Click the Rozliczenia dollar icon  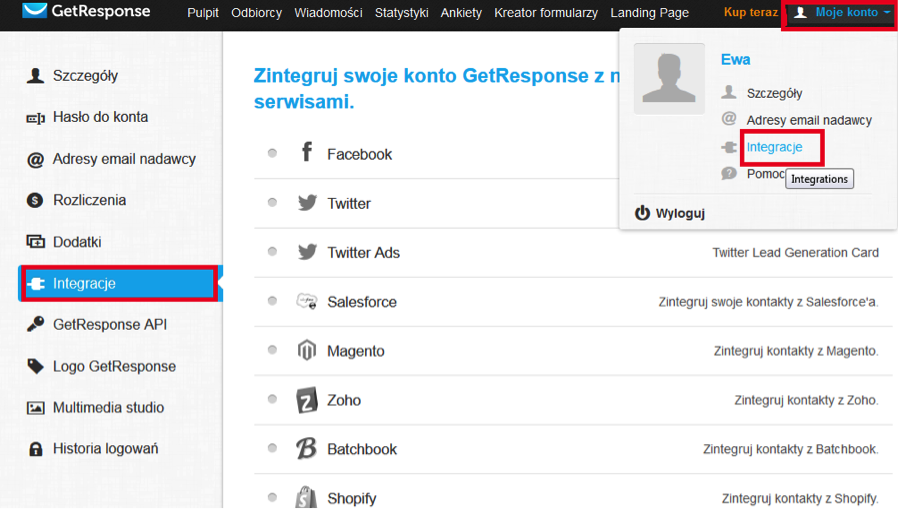35,200
